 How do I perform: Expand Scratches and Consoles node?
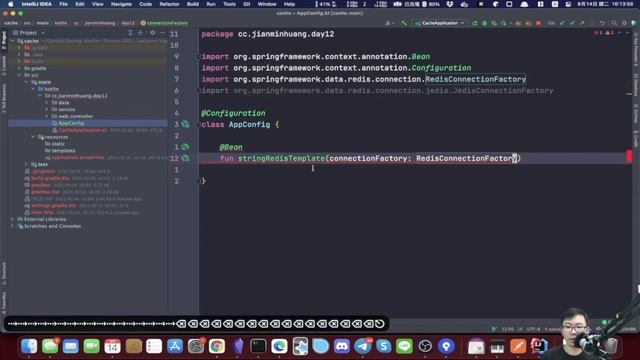[12, 226]
